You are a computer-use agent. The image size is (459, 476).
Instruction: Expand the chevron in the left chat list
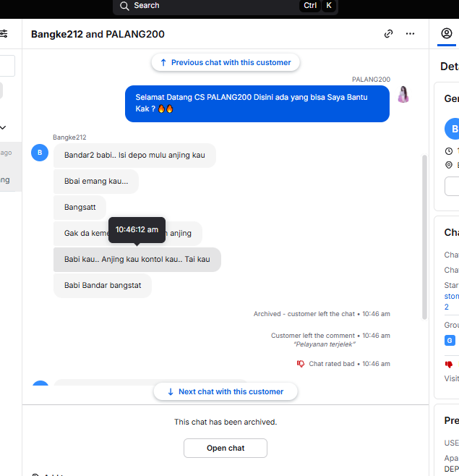tap(3, 127)
